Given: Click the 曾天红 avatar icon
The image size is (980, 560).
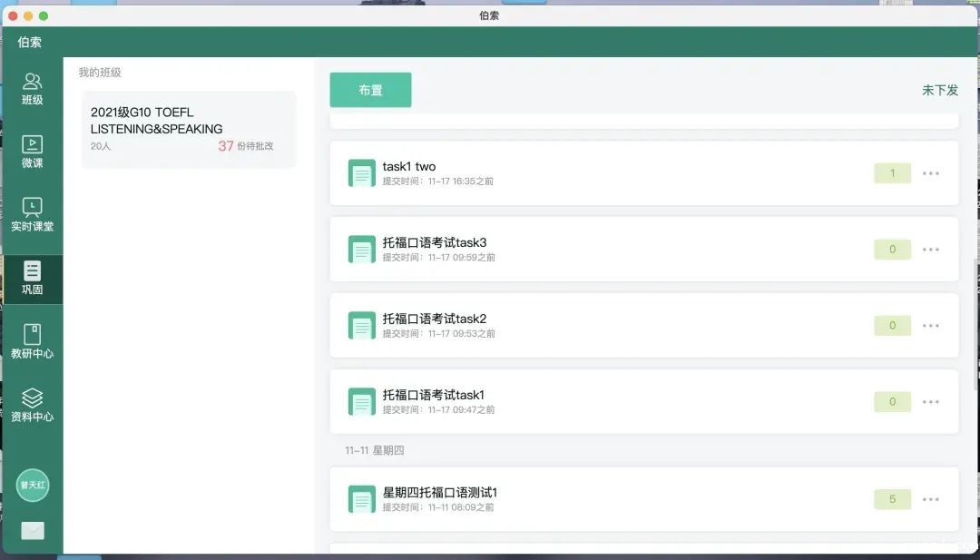Looking at the screenshot, I should (33, 486).
